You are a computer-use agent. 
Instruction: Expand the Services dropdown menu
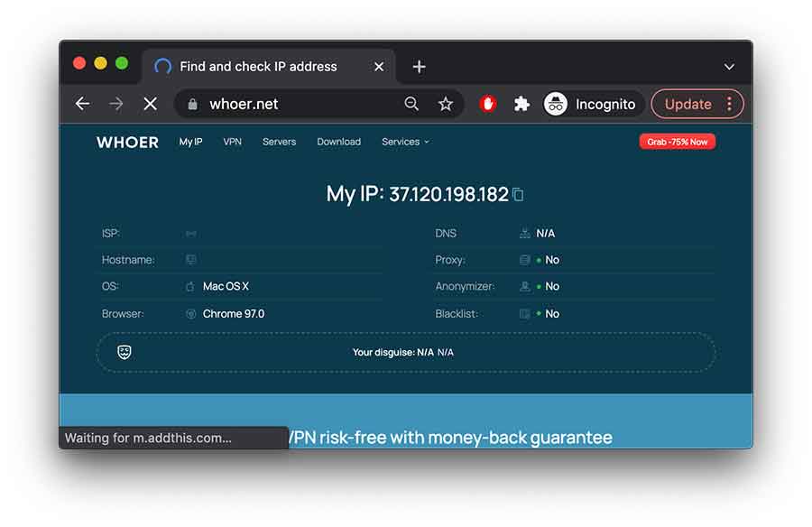click(x=405, y=142)
